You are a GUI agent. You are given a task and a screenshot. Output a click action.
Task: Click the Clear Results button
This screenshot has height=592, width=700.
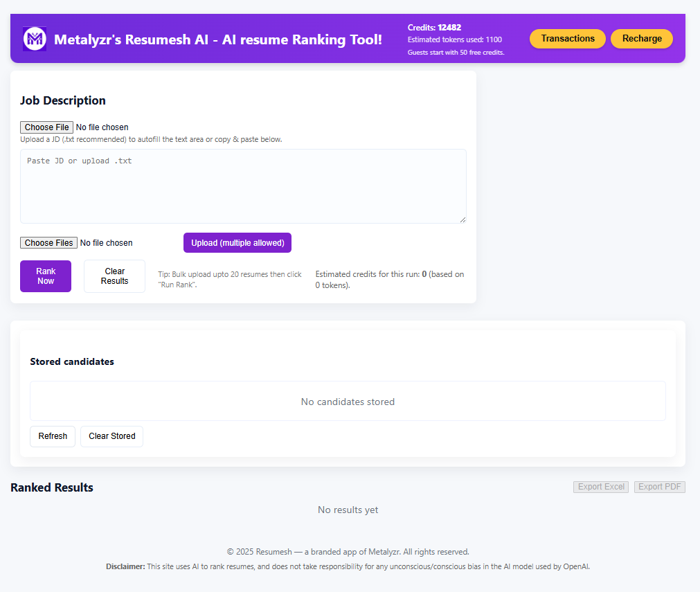coord(114,276)
